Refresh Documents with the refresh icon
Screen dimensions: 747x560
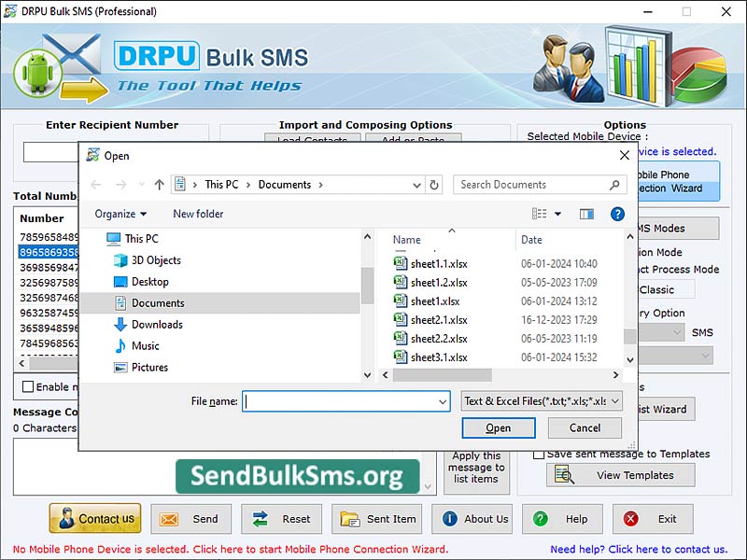tap(433, 184)
